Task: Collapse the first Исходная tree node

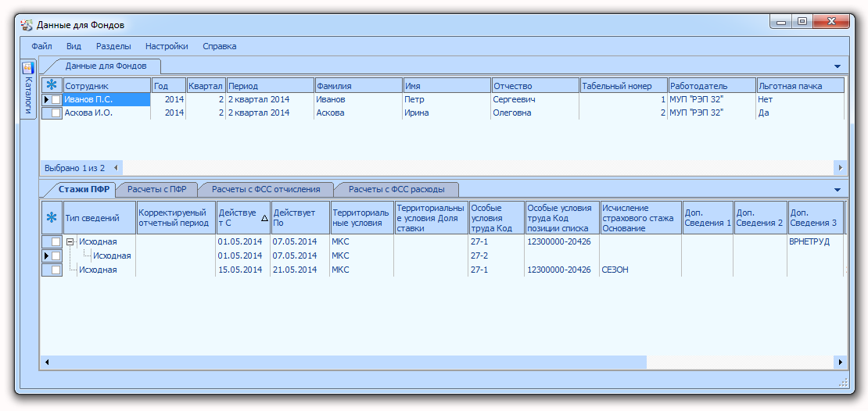Action: (70, 241)
